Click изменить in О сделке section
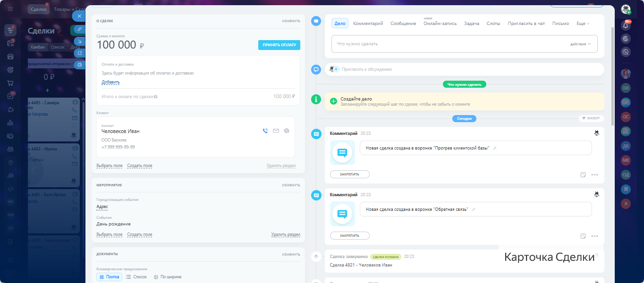 [x=291, y=21]
